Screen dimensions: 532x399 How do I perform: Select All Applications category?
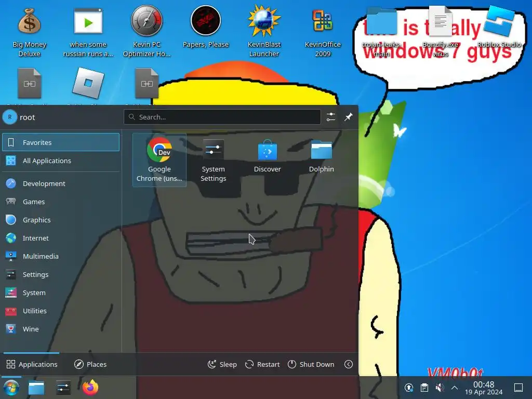[x=61, y=161]
